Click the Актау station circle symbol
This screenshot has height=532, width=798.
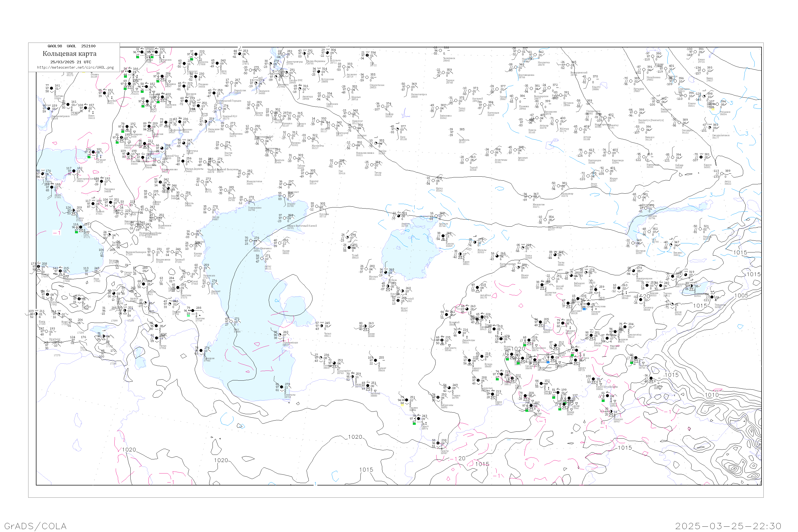[x=262, y=259]
